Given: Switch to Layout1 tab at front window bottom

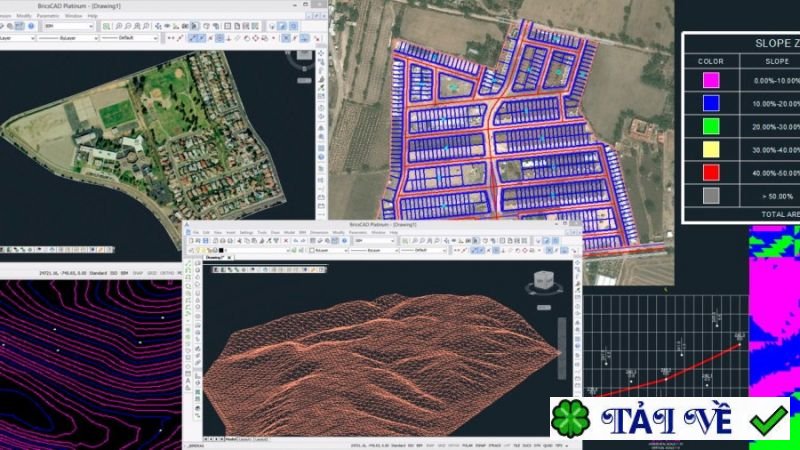Looking at the screenshot, I should pyautogui.click(x=245, y=439).
